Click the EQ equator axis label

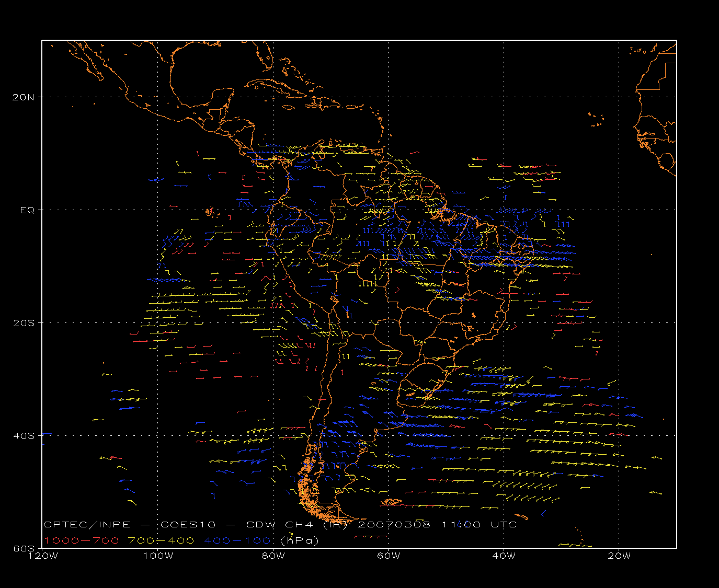point(28,210)
